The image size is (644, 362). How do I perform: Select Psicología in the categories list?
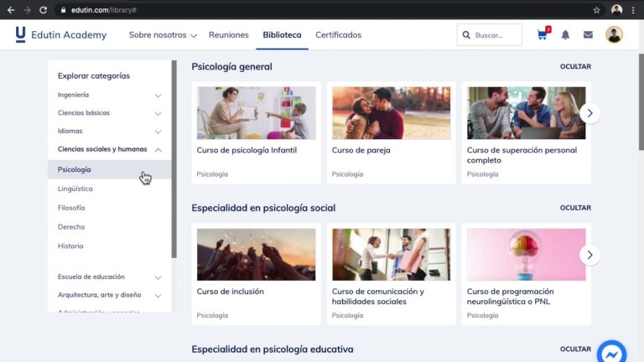point(109,169)
